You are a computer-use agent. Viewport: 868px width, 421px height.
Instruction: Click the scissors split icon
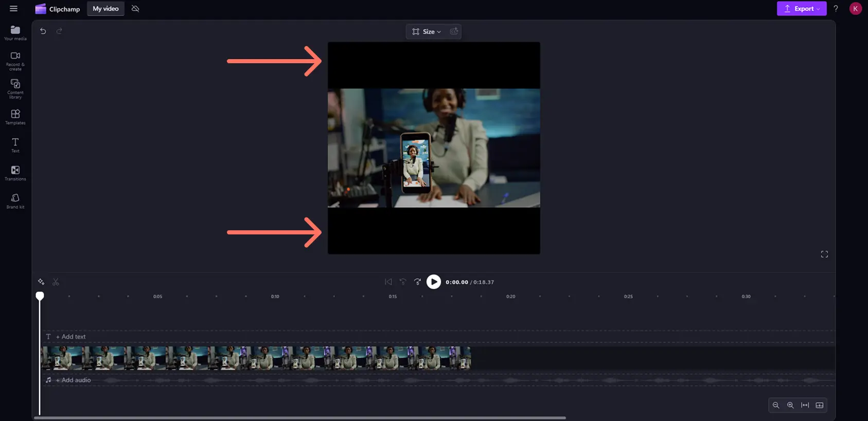click(x=56, y=282)
